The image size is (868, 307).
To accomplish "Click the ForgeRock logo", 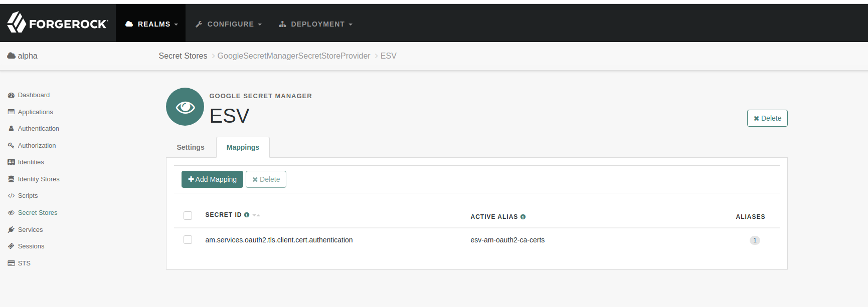I will [x=57, y=23].
